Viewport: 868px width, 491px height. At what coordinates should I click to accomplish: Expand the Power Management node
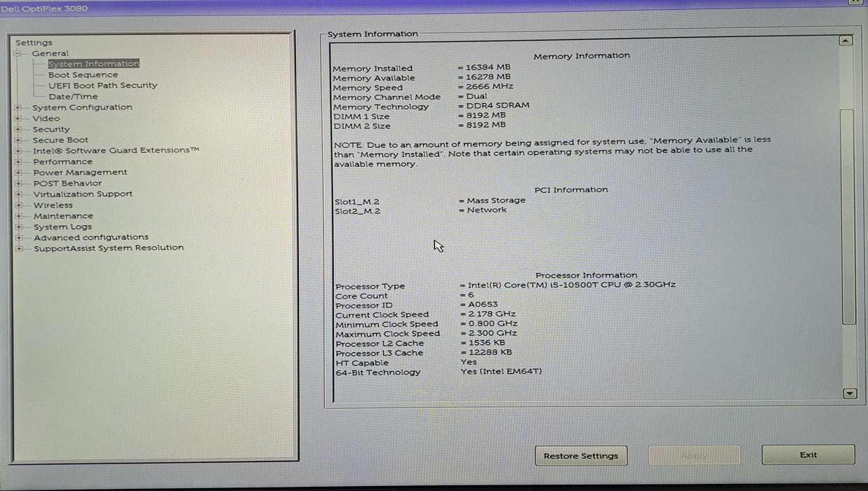tap(18, 173)
